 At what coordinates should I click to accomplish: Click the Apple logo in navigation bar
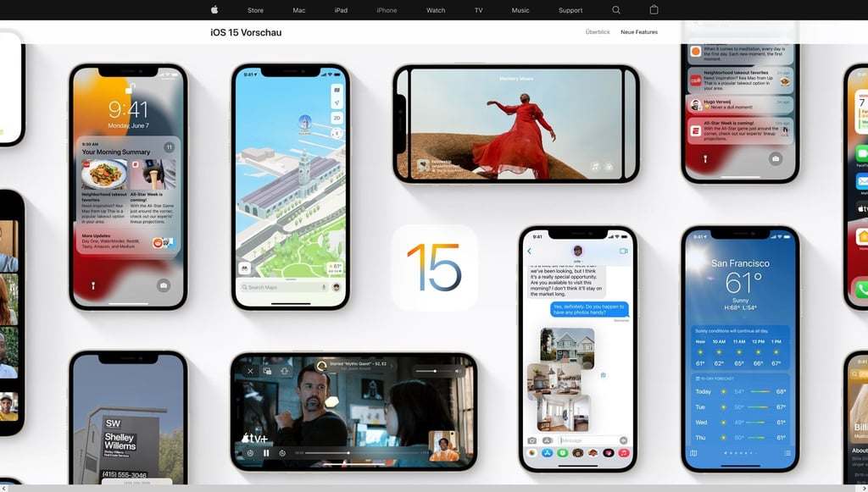click(x=214, y=9)
